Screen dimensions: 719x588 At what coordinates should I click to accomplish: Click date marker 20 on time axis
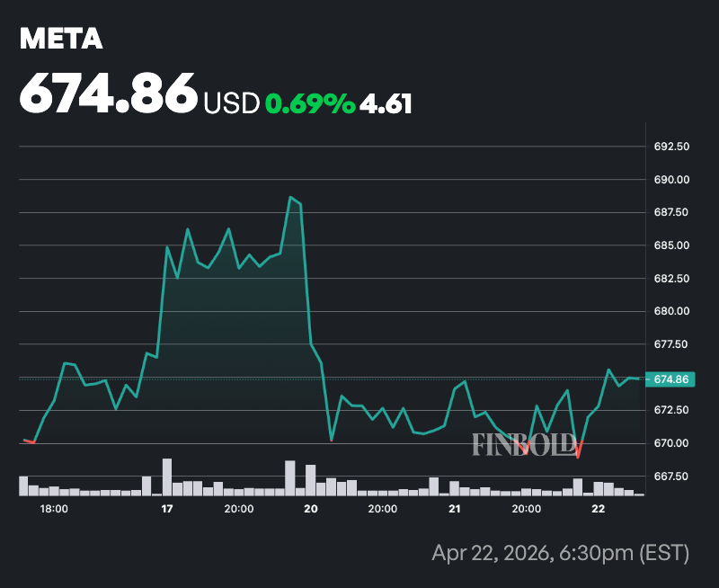(x=311, y=510)
